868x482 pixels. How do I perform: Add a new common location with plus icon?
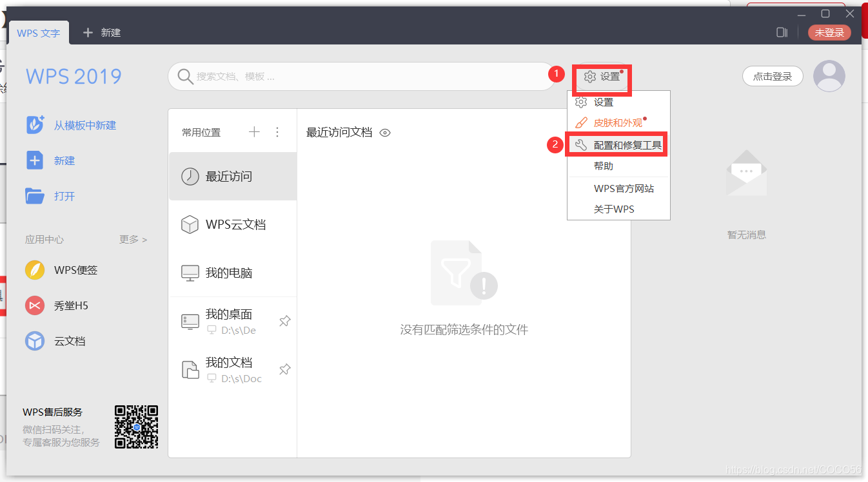254,132
